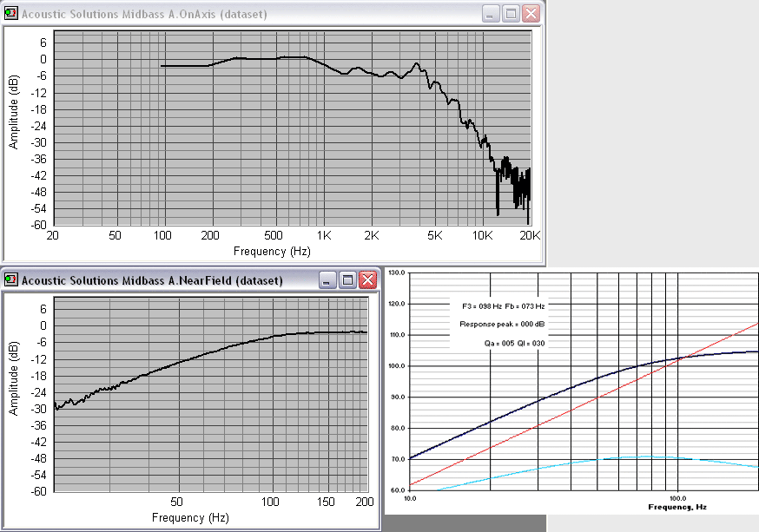Click 'Amplitude (dB)' axis label in NearField window

coord(14,378)
